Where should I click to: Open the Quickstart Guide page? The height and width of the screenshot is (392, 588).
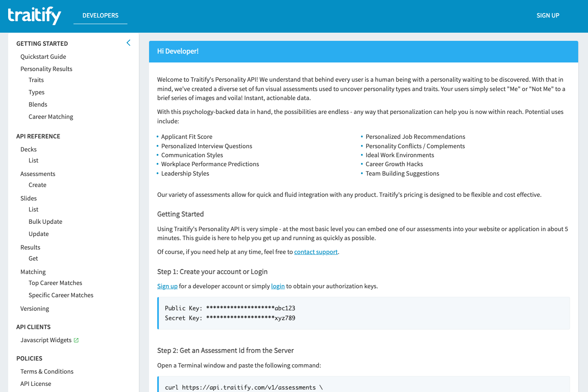click(x=43, y=56)
